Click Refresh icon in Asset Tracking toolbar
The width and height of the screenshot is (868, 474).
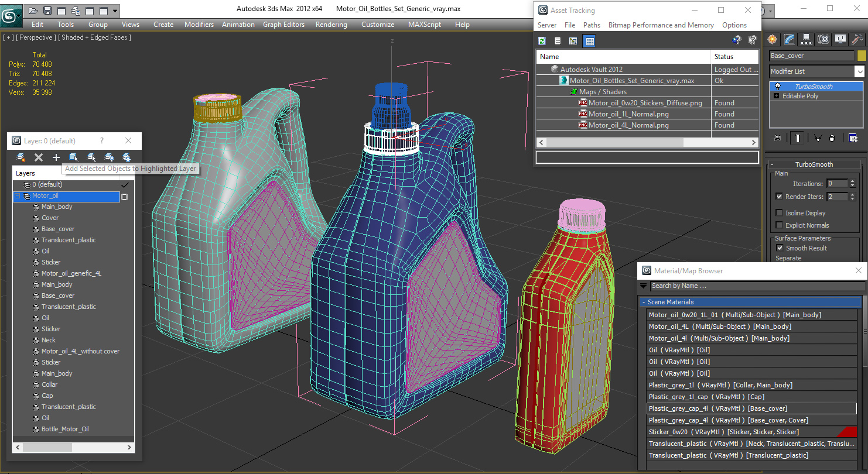tap(542, 40)
